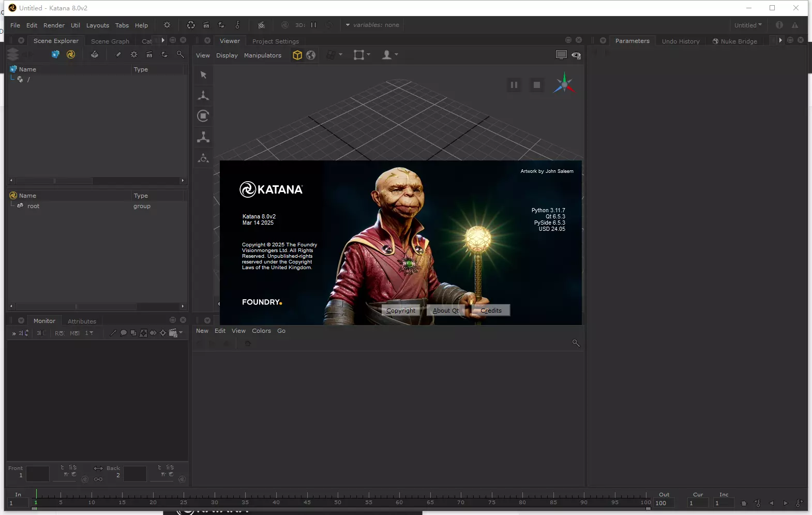Image resolution: width=812 pixels, height=515 pixels.
Task: Click the recycle flush caches icon
Action: click(x=191, y=25)
